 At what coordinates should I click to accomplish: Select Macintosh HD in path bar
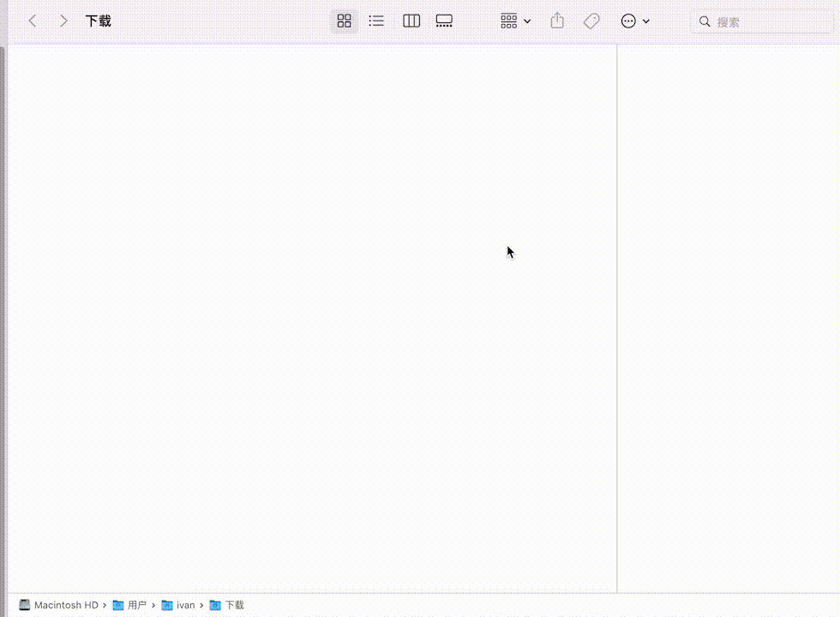[58, 605]
